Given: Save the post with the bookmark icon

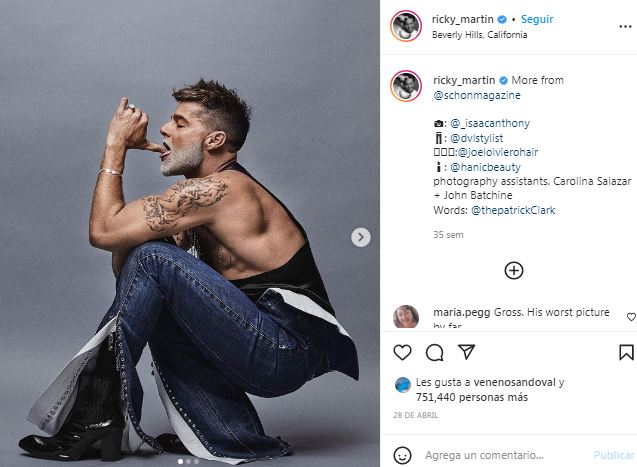Looking at the screenshot, I should point(626,352).
